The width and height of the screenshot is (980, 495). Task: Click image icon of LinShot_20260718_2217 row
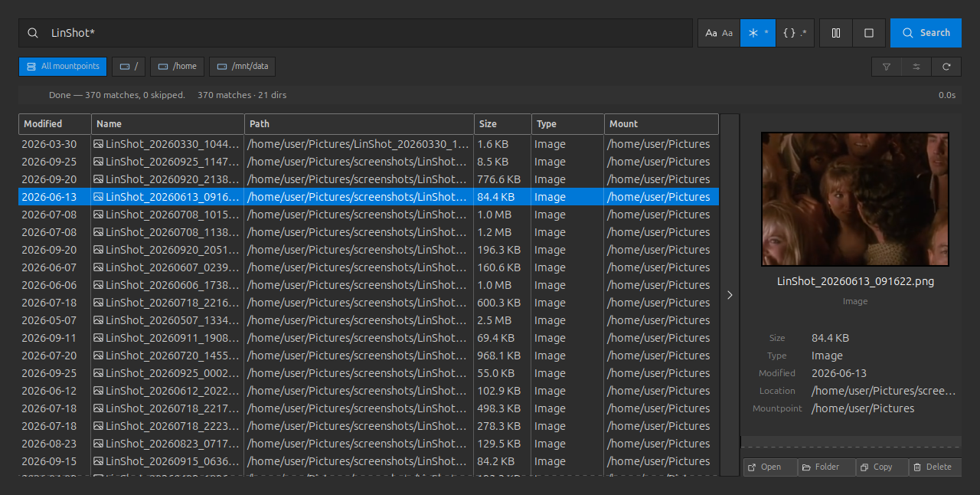(98, 408)
